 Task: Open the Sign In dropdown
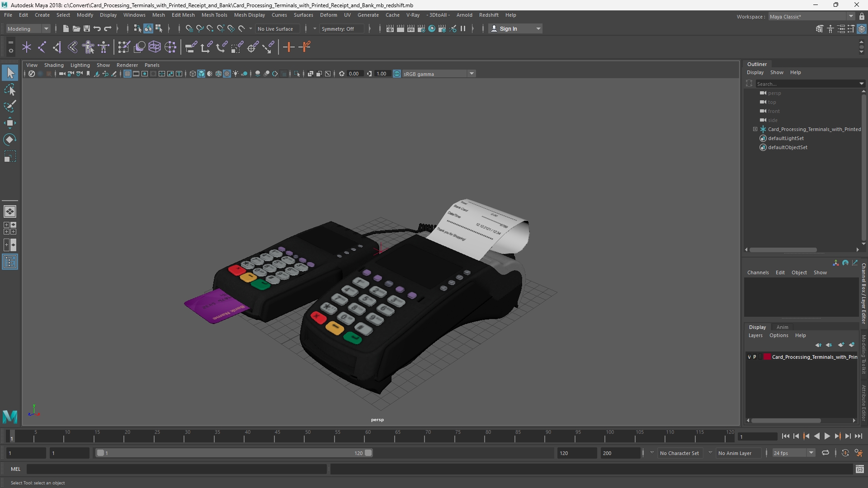pos(515,28)
